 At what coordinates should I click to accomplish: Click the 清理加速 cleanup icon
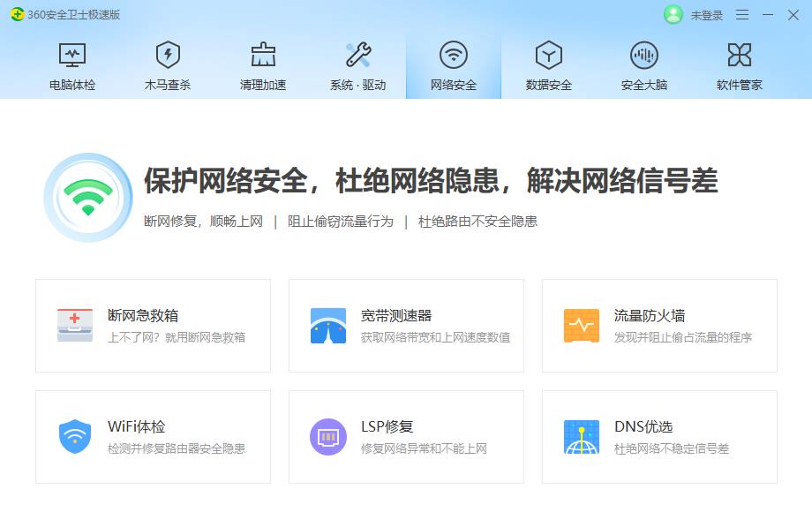coord(265,53)
